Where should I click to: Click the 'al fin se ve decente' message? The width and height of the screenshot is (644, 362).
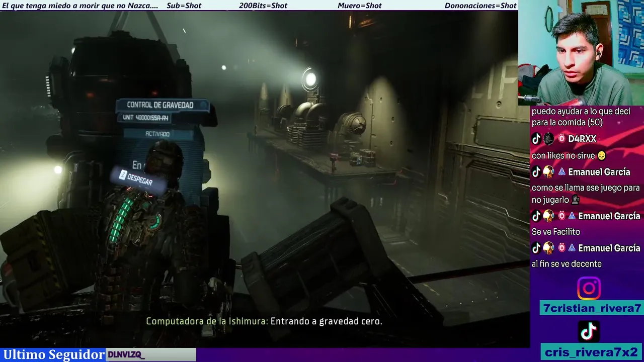[567, 264]
